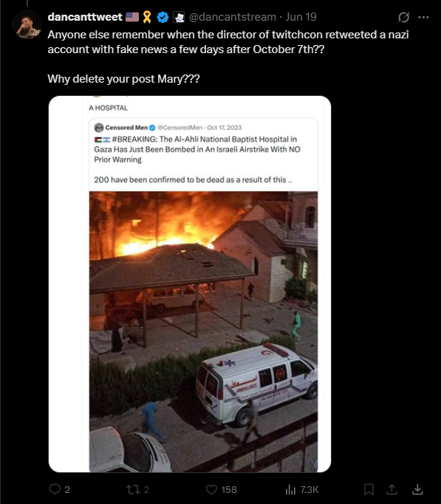Click the blue verified checkmark badge

(163, 17)
